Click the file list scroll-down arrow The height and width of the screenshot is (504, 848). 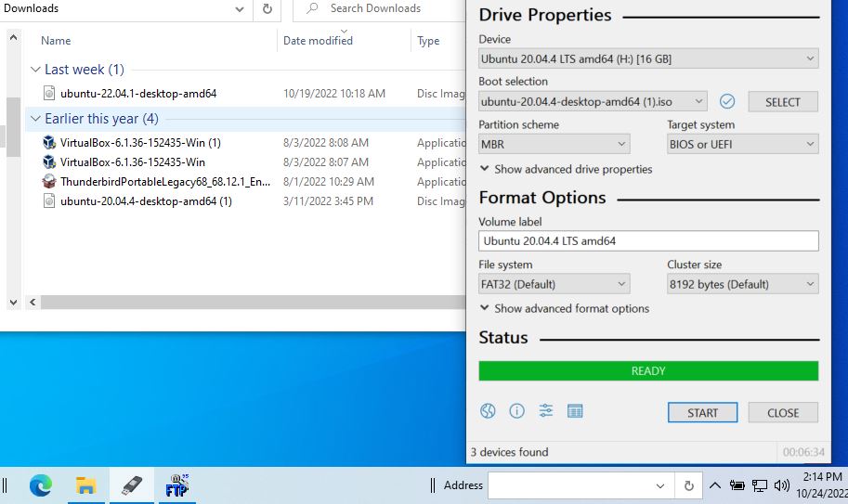point(13,302)
